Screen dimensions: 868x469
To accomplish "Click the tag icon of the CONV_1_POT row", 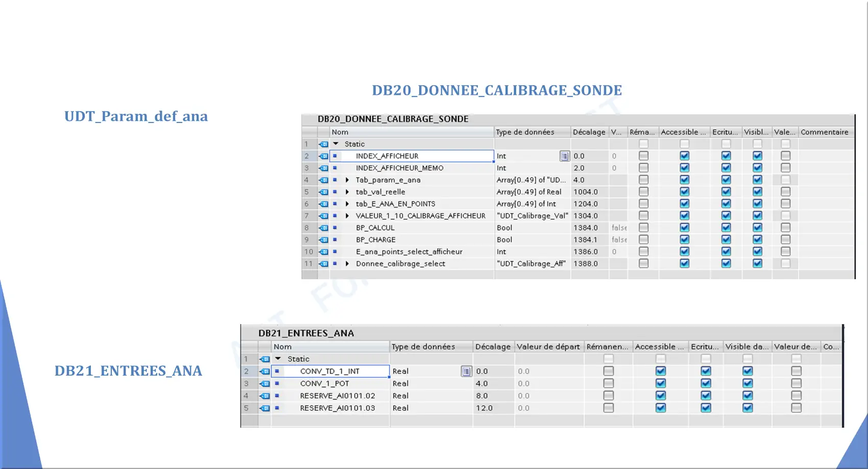I will [264, 384].
